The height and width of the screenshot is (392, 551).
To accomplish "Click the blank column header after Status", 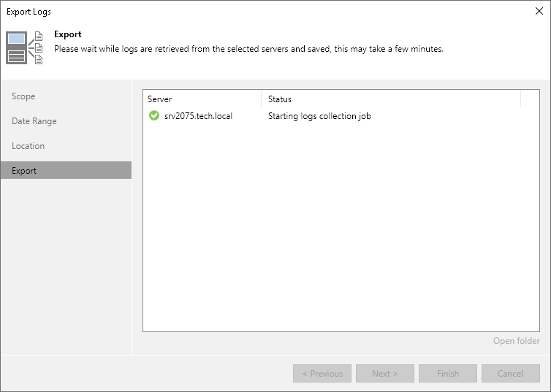I will (x=530, y=99).
